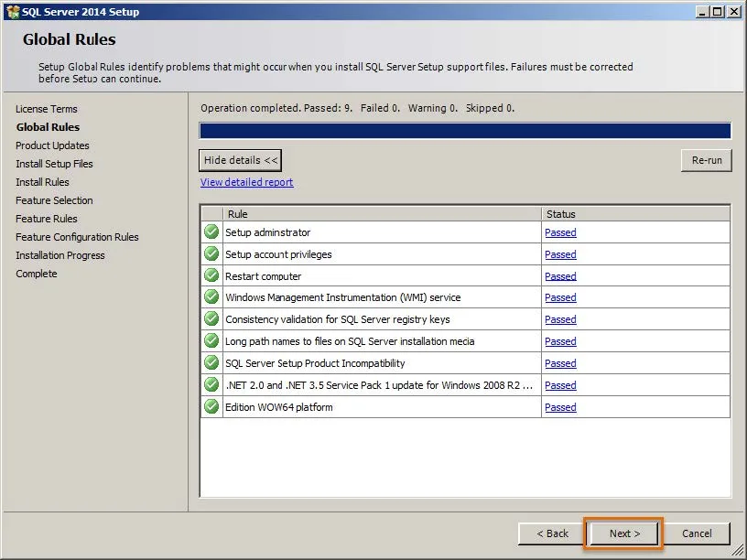
Task: Click the check icon for the WMI service rule
Action: (211, 297)
